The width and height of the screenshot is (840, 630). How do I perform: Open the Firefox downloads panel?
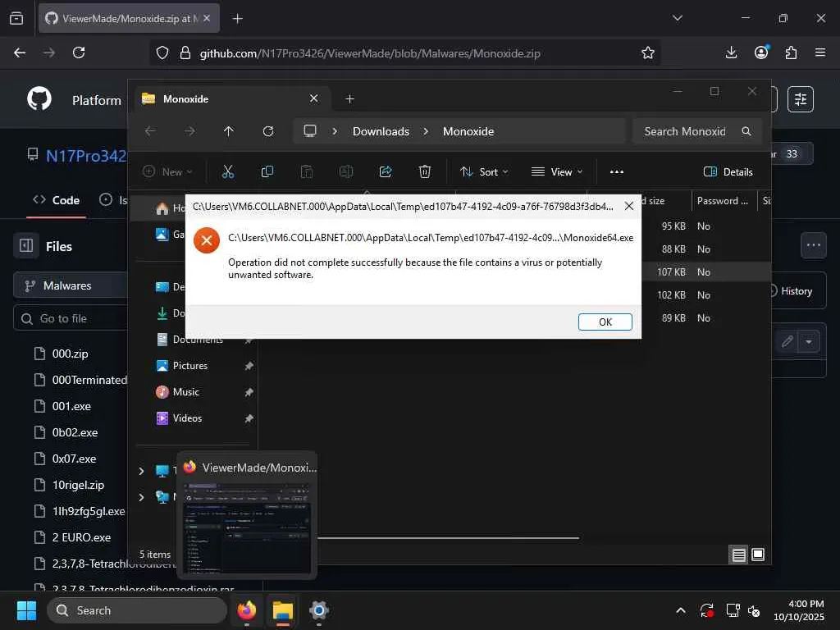(x=731, y=52)
